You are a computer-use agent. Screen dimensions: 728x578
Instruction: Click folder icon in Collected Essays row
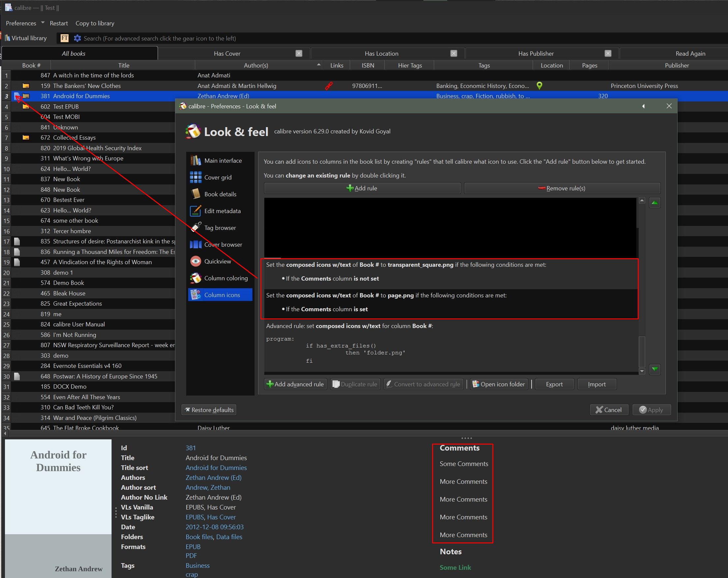(26, 138)
